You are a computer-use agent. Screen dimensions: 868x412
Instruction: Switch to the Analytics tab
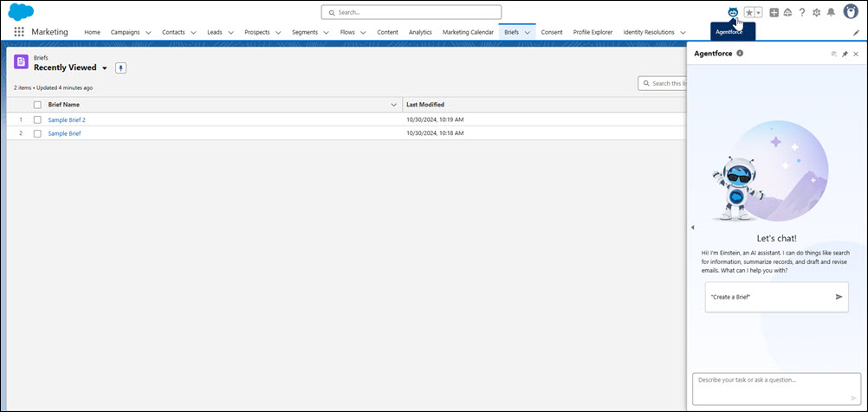[x=420, y=32]
